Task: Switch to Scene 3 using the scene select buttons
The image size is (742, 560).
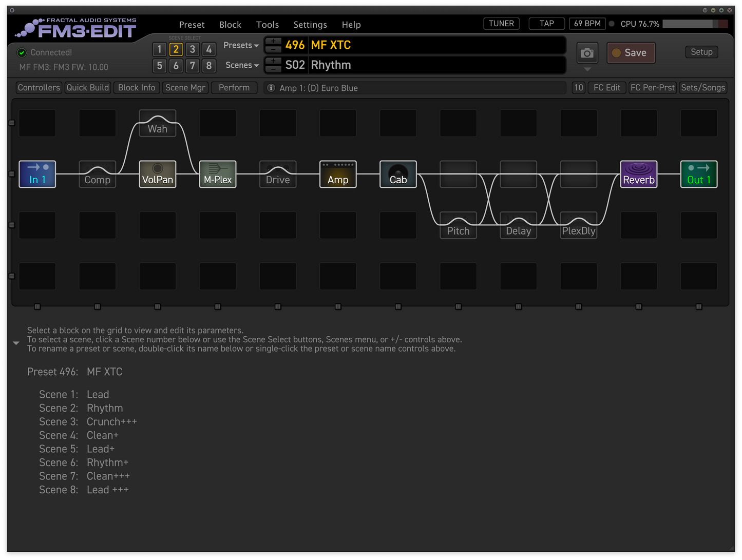Action: (192, 49)
